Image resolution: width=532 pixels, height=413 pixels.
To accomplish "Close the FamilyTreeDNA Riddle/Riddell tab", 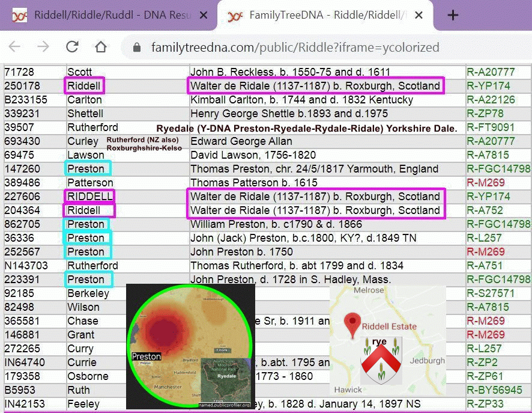I will 419,15.
